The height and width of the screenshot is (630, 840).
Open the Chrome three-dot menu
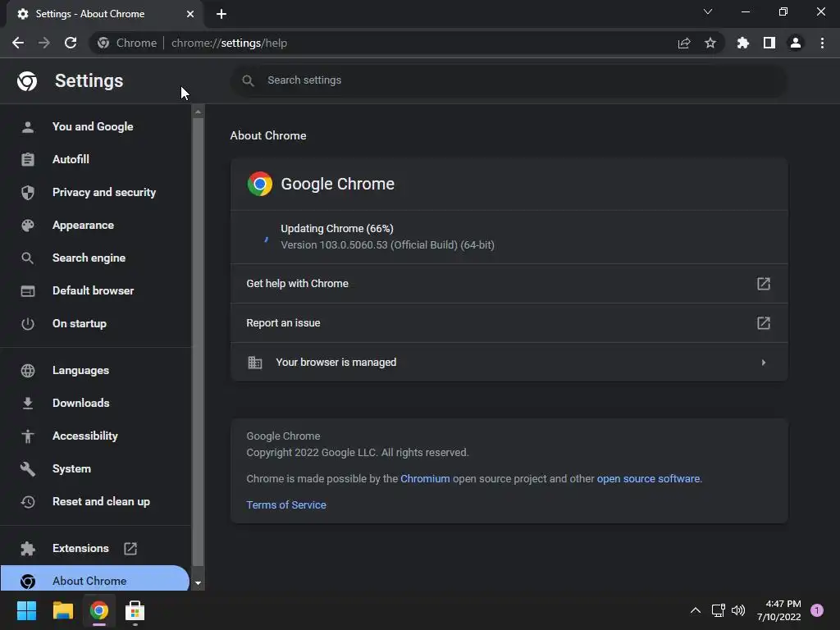click(822, 43)
